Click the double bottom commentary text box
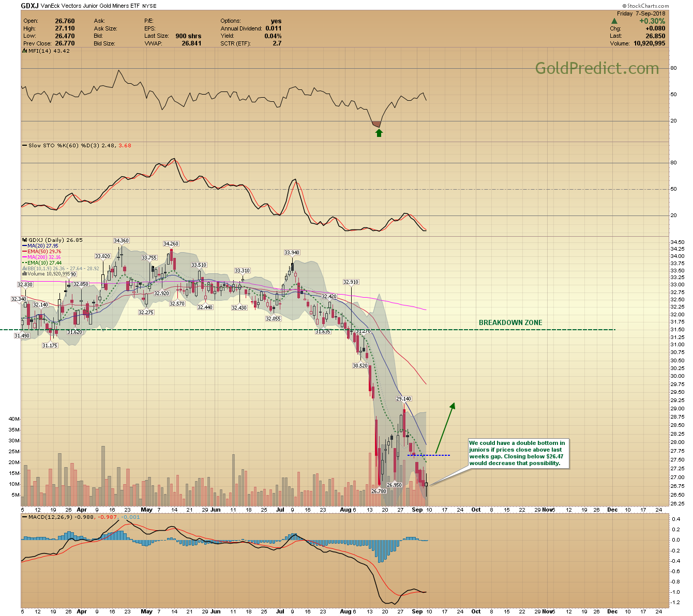693x616 pixels. (518, 453)
